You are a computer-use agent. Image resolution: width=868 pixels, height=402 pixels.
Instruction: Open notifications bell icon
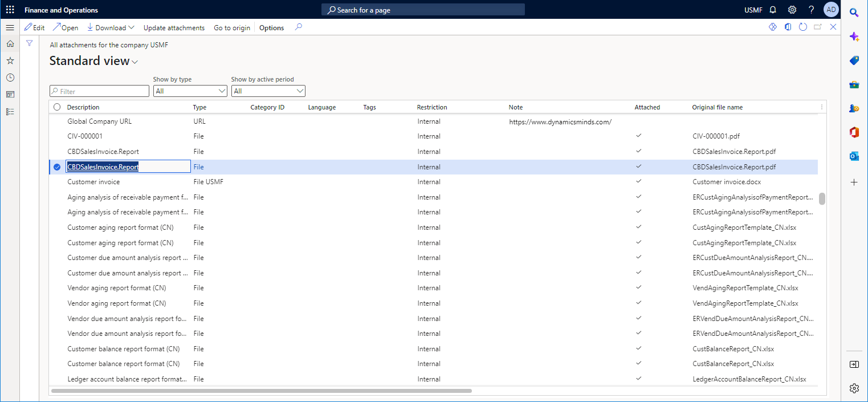773,10
